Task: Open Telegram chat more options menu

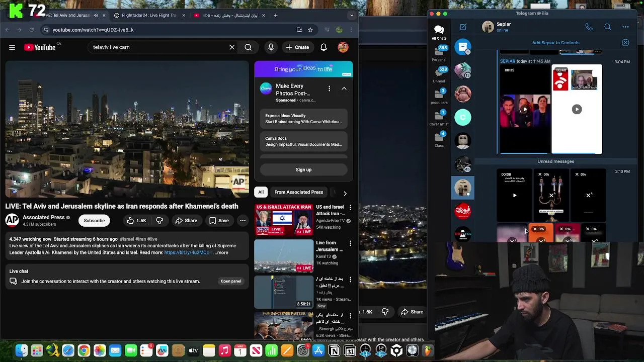Action: pyautogui.click(x=625, y=27)
